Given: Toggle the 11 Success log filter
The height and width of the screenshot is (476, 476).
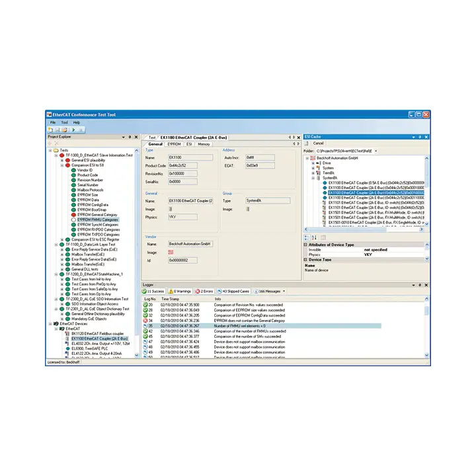Looking at the screenshot, I should pyautogui.click(x=153, y=292).
